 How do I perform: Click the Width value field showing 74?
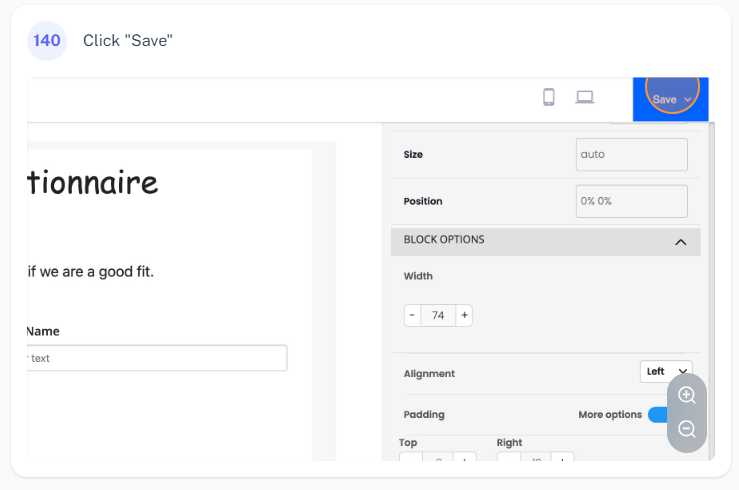(x=438, y=315)
